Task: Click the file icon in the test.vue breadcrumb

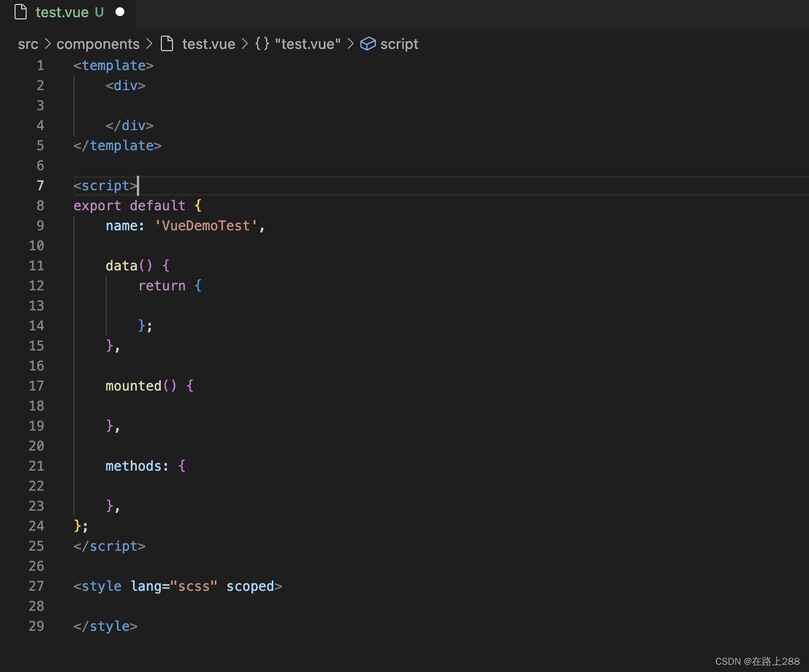Action: point(167,43)
